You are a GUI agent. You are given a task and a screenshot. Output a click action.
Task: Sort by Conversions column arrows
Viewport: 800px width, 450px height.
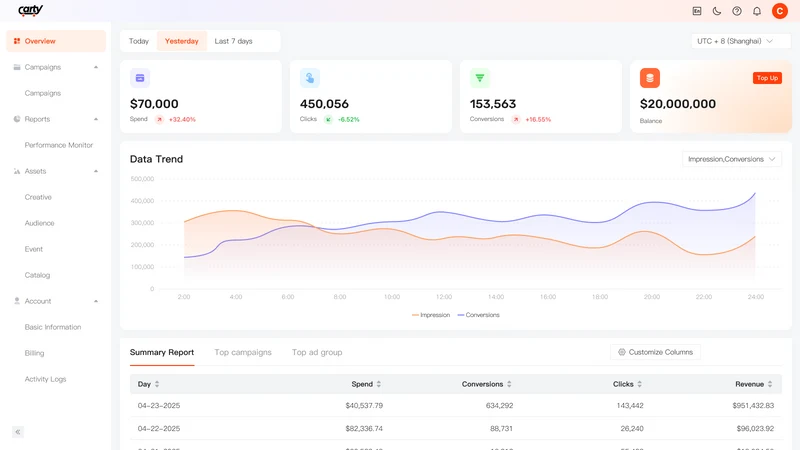(x=509, y=384)
